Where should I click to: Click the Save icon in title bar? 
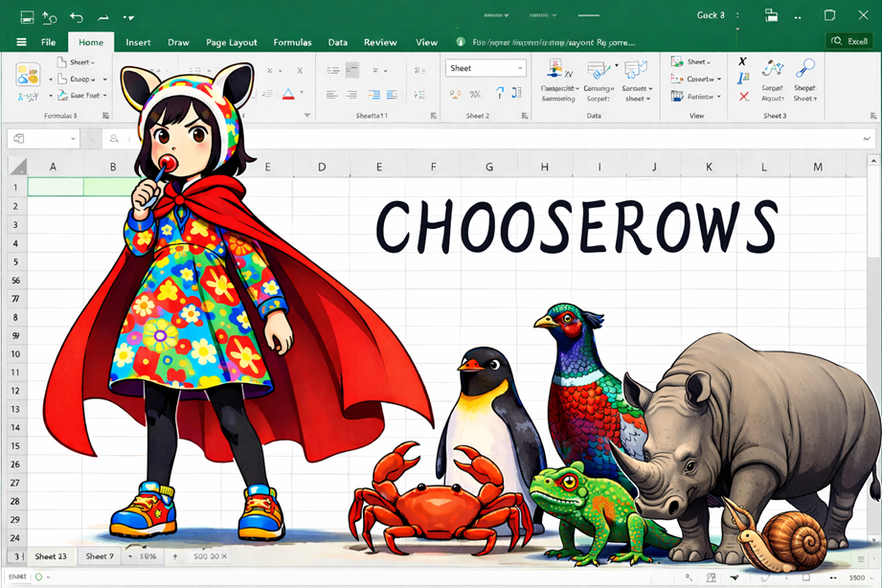(x=26, y=16)
